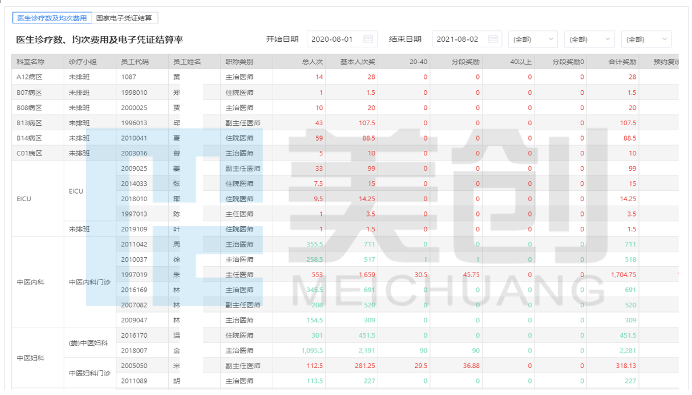Click employee code 2009047

(134, 320)
